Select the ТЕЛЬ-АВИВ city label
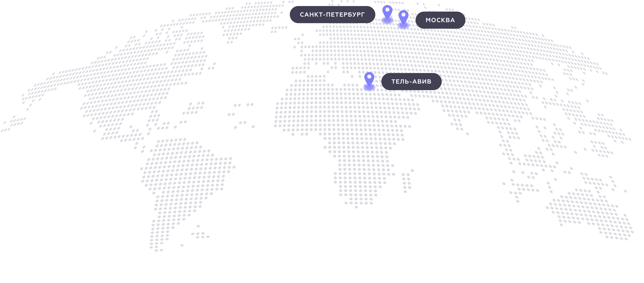The width and height of the screenshot is (644, 283). pyautogui.click(x=411, y=82)
